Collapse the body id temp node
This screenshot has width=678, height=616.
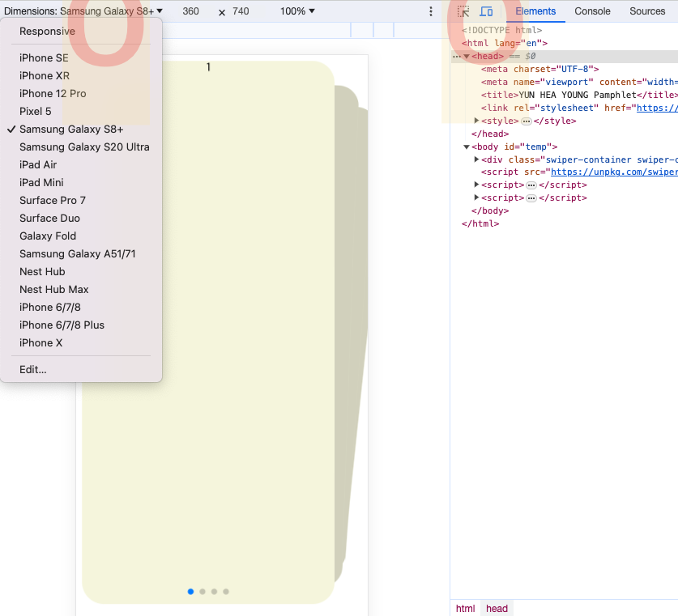[x=467, y=147]
